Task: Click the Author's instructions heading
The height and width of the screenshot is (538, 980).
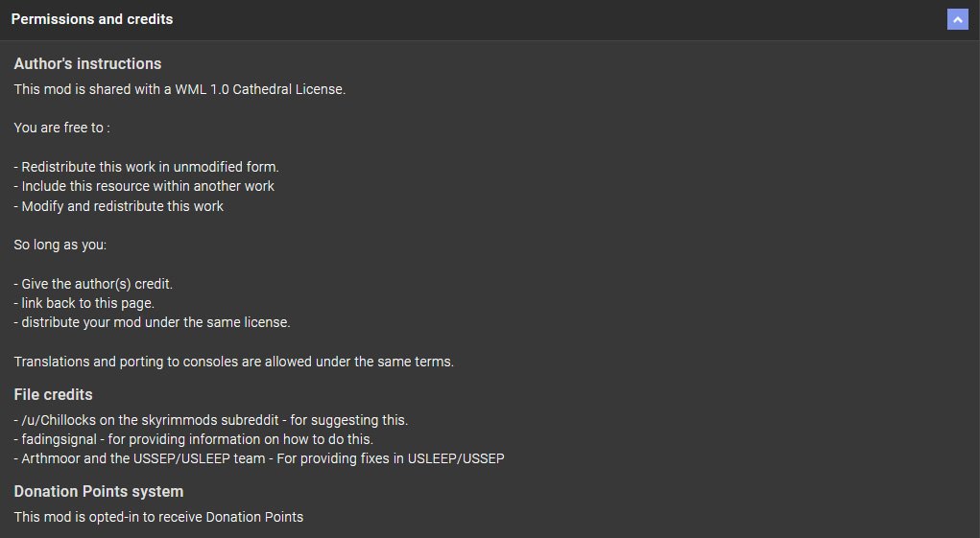Action: pos(87,63)
